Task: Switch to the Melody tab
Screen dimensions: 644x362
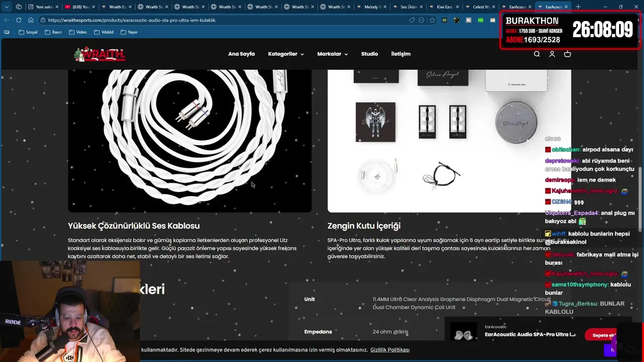Action: coord(371,7)
